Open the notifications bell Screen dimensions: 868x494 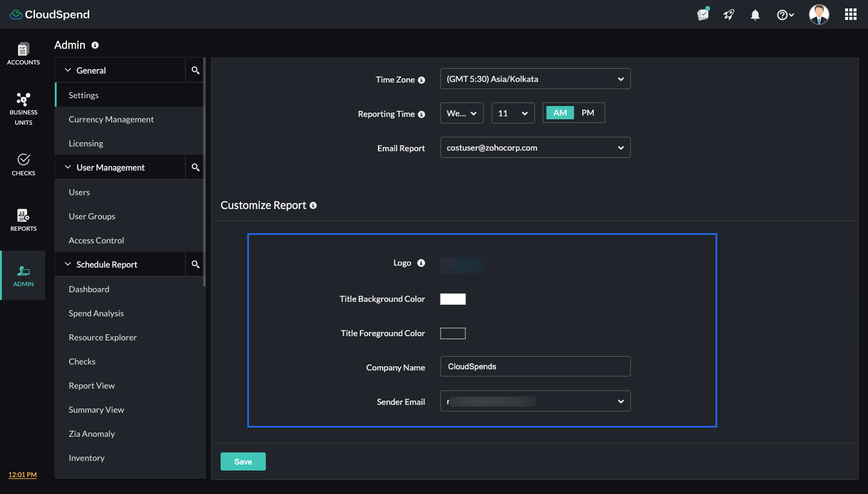point(755,14)
